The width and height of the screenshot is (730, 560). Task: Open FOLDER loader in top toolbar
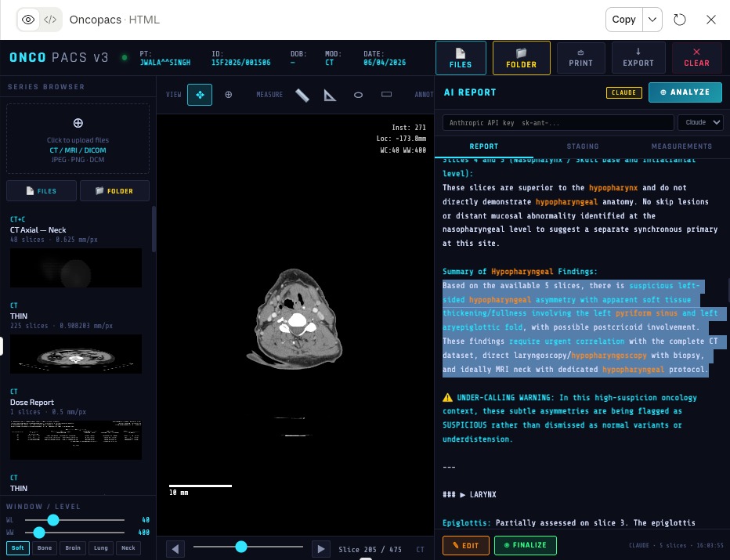click(x=521, y=58)
